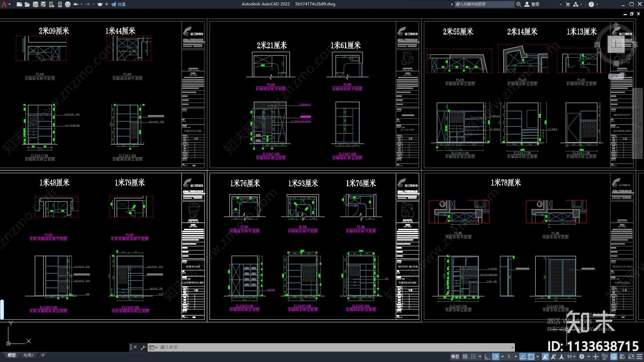
Task: Toggle snap mode dotted grid icon
Action: [x=473, y=357]
